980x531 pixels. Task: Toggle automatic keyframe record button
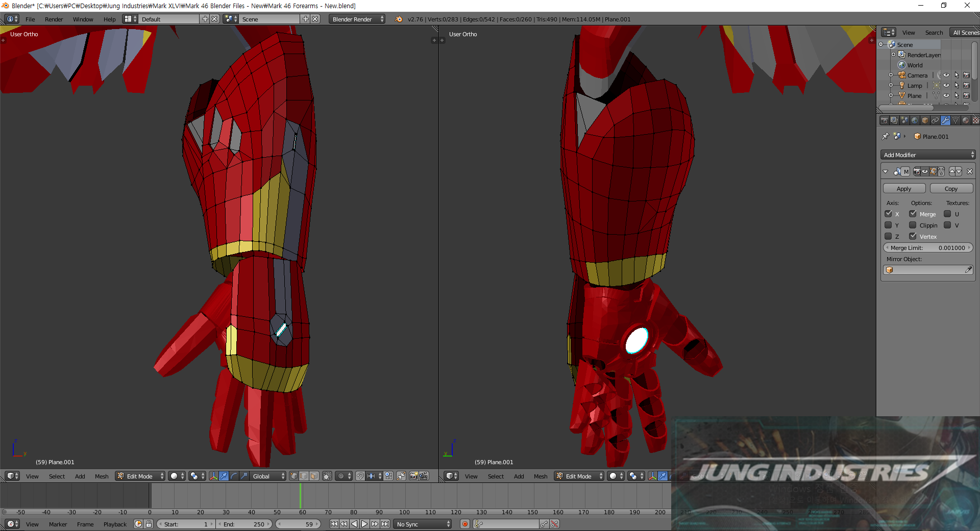click(x=465, y=524)
